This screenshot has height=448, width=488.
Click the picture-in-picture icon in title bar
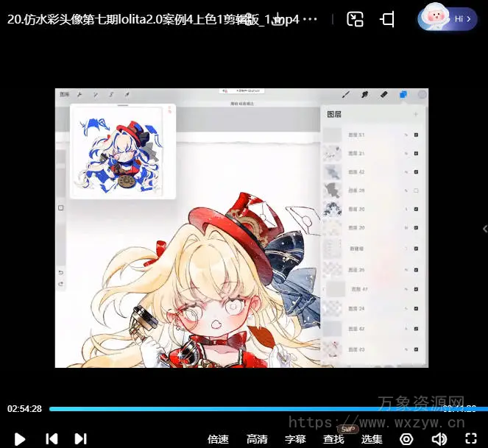(356, 19)
